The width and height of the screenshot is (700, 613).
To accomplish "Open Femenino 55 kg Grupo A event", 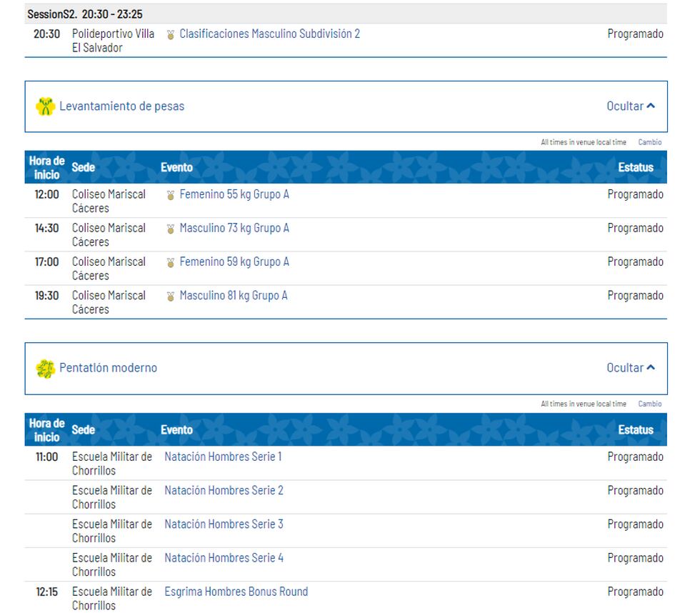I will click(x=234, y=194).
